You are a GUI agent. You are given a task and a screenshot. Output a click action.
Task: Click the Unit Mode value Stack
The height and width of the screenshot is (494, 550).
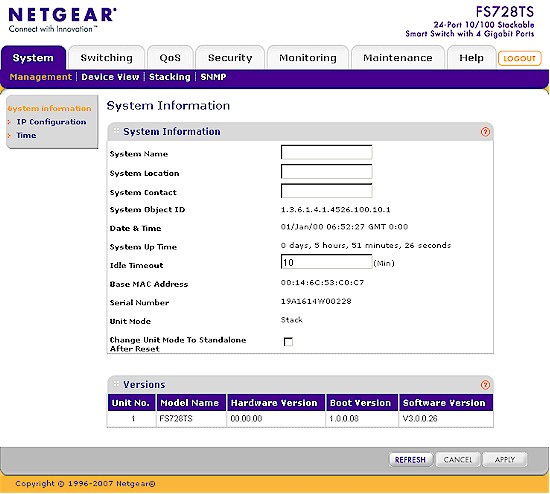point(291,320)
